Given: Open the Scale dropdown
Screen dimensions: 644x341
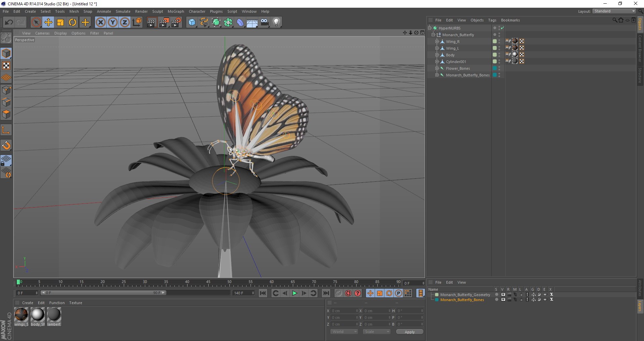Looking at the screenshot, I should click(377, 332).
